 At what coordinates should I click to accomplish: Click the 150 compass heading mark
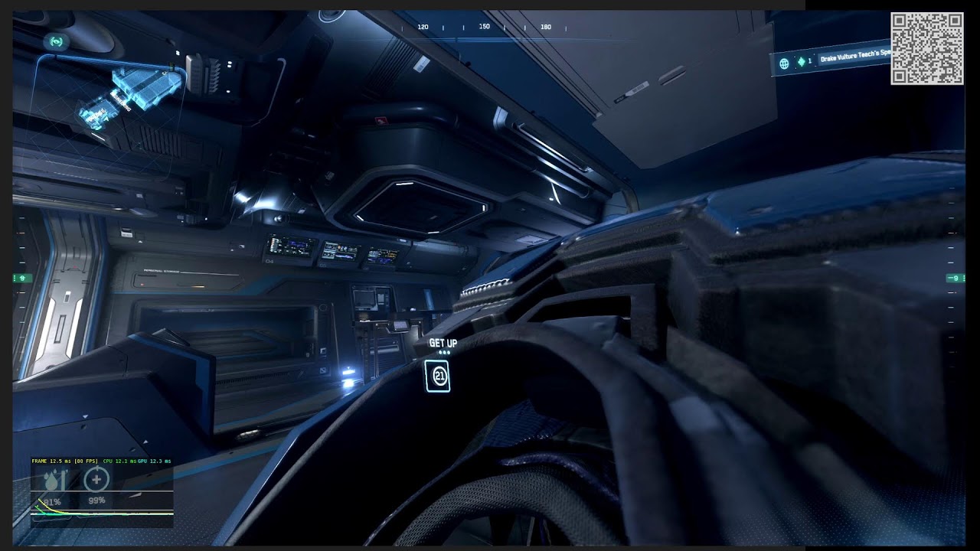point(484,26)
